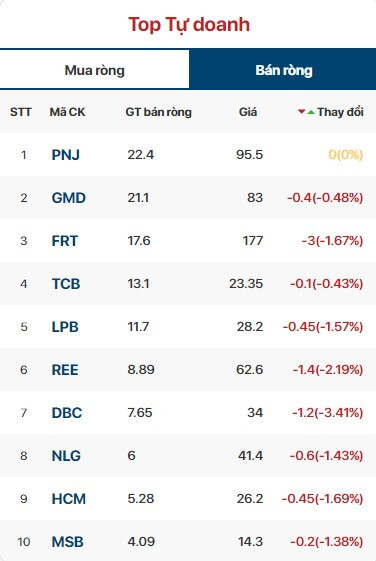This screenshot has height=561, width=376.
Task: Click the Top Tự doanh heading
Action: pyautogui.click(x=189, y=25)
